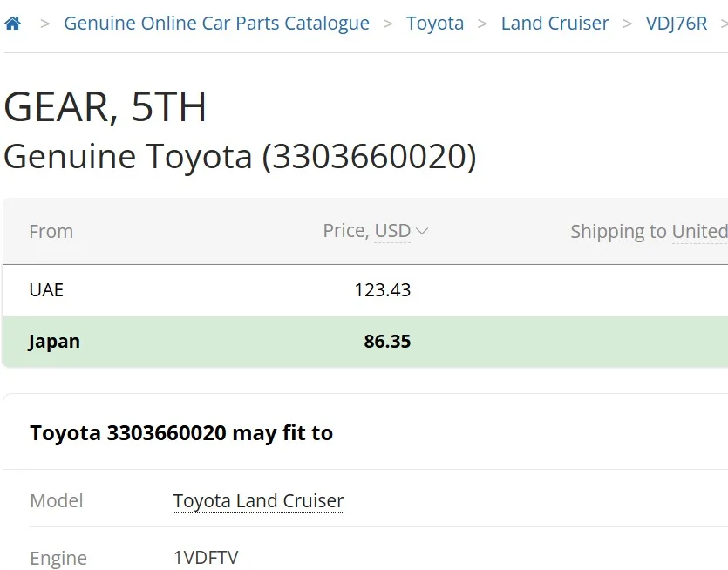The width and height of the screenshot is (728, 570).
Task: Open the Land Cruiser breadcrumb
Action: pyautogui.click(x=555, y=24)
